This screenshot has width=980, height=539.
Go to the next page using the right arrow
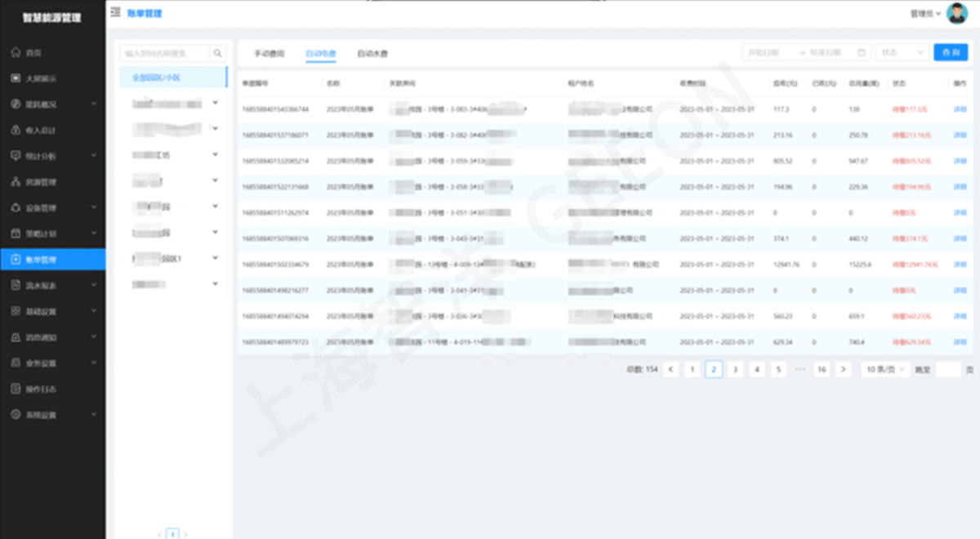(844, 369)
